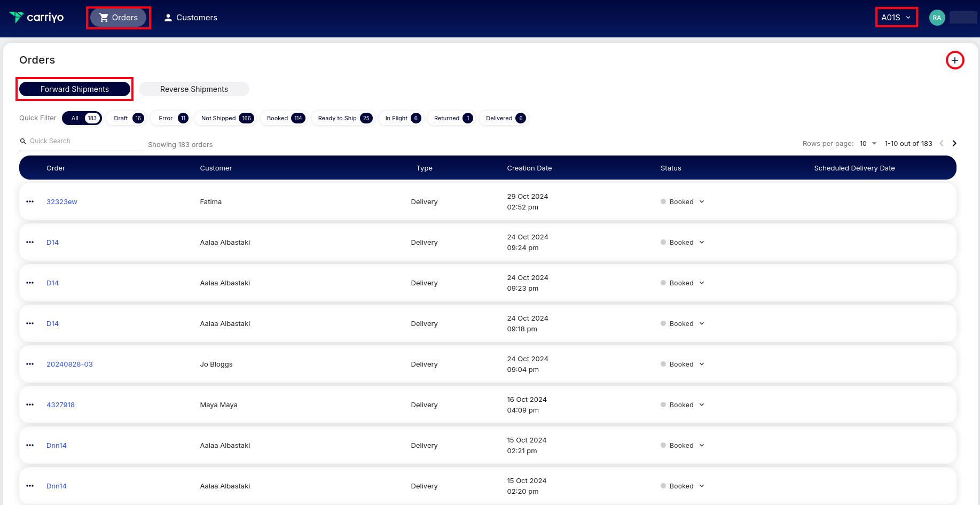Viewport: 980px width, 505px height.
Task: Filter orders by Ready to Ship
Action: [343, 118]
